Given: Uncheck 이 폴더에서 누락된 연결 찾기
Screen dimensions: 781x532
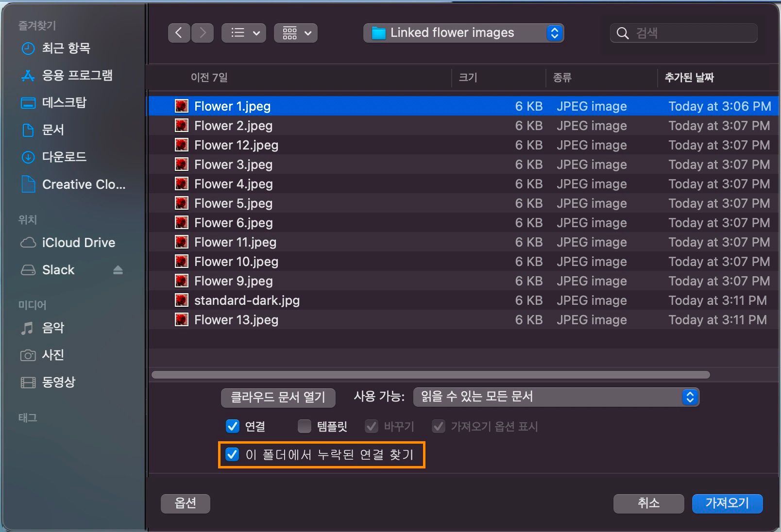Looking at the screenshot, I should (232, 455).
